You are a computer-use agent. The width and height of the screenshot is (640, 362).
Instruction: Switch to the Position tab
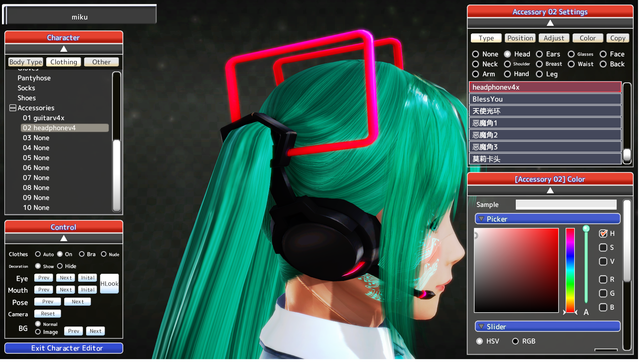tap(520, 38)
